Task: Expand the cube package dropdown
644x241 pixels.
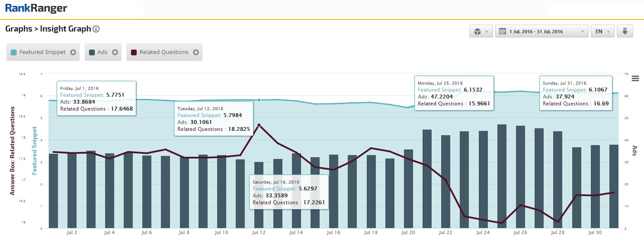Action: pyautogui.click(x=481, y=32)
